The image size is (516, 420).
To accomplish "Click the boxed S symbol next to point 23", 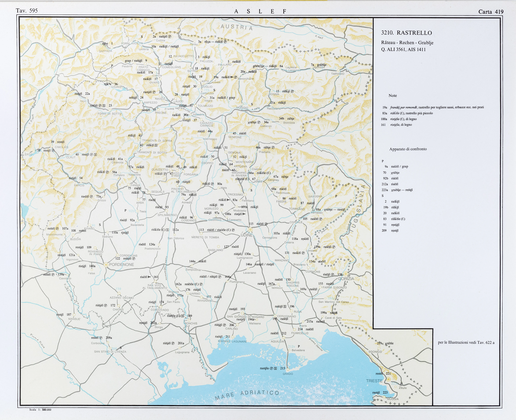I will (104, 106).
